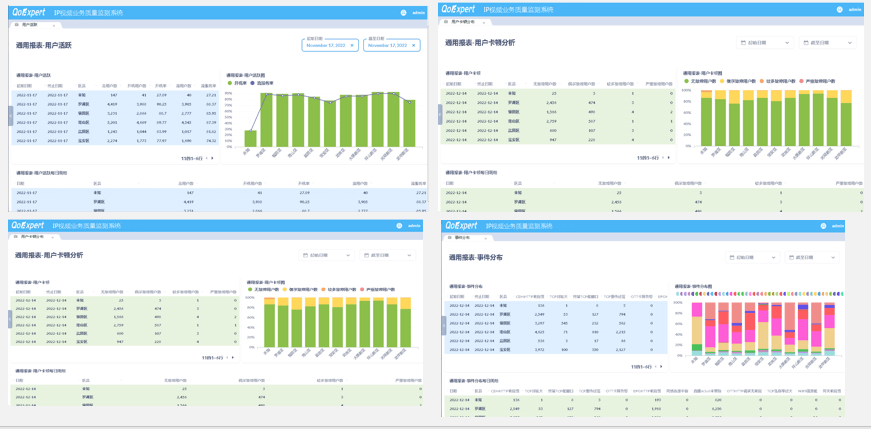Clear the 用户活跃 end date value
This screenshot has height=429, width=871.
coord(412,45)
